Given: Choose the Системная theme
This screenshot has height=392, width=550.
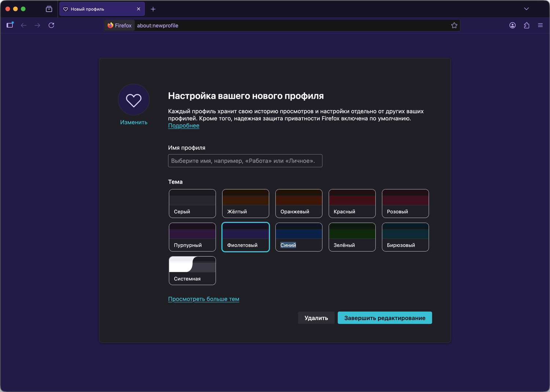Looking at the screenshot, I should pyautogui.click(x=192, y=271).
